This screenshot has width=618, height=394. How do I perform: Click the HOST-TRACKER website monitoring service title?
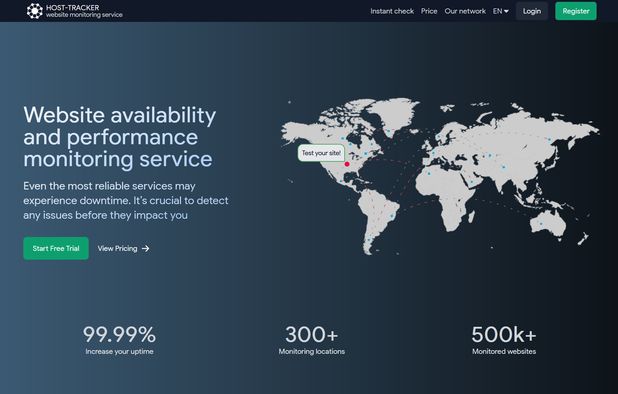(x=84, y=11)
